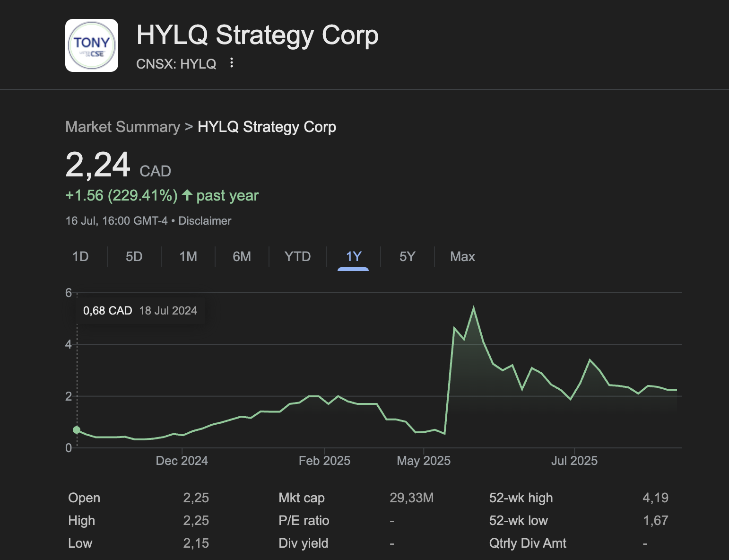Click the HYLQ Strategy Corp page title
Image resolution: width=729 pixels, height=560 pixels.
(257, 35)
